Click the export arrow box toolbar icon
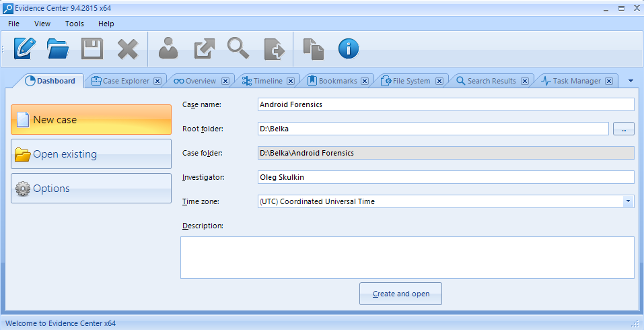Screen dimensions: 644x330 tap(204, 48)
